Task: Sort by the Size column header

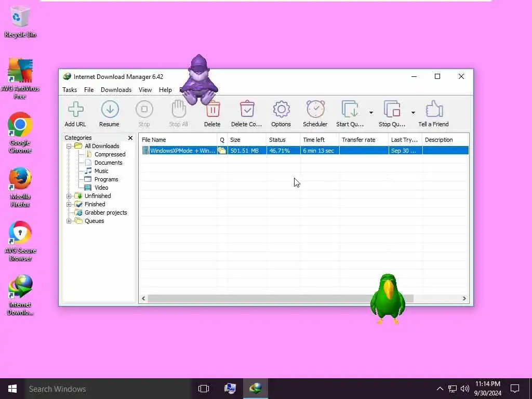Action: [x=247, y=140]
